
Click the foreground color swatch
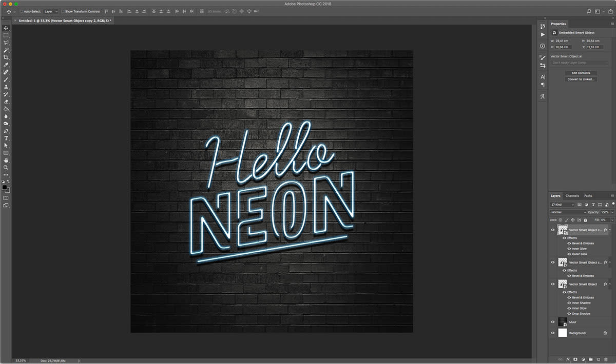5,188
